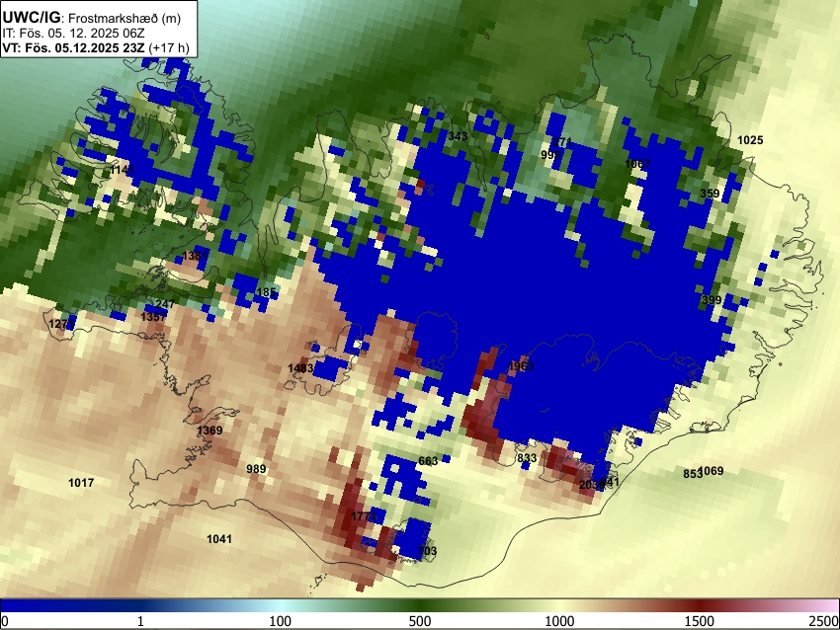This screenshot has width=840, height=630.
Task: Click the 359 value label on the map
Action: pyautogui.click(x=710, y=194)
